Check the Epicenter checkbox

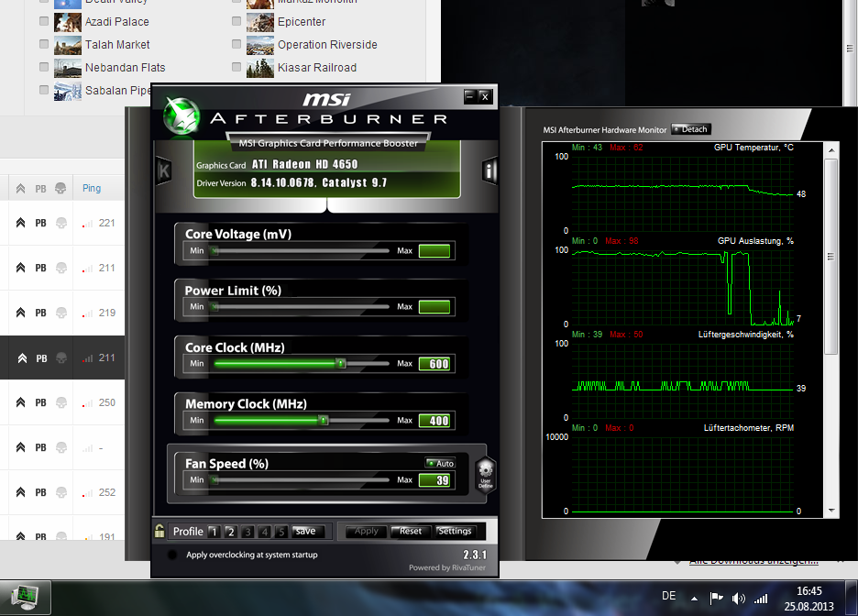pos(236,21)
